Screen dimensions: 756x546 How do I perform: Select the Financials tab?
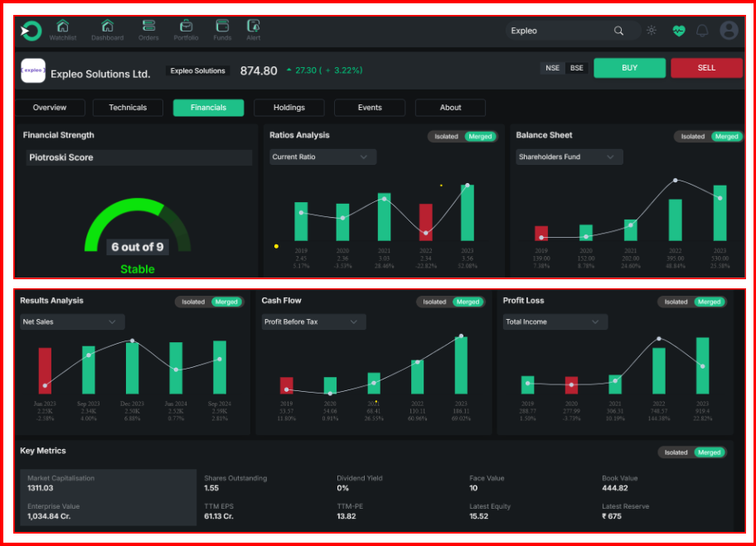click(x=208, y=108)
